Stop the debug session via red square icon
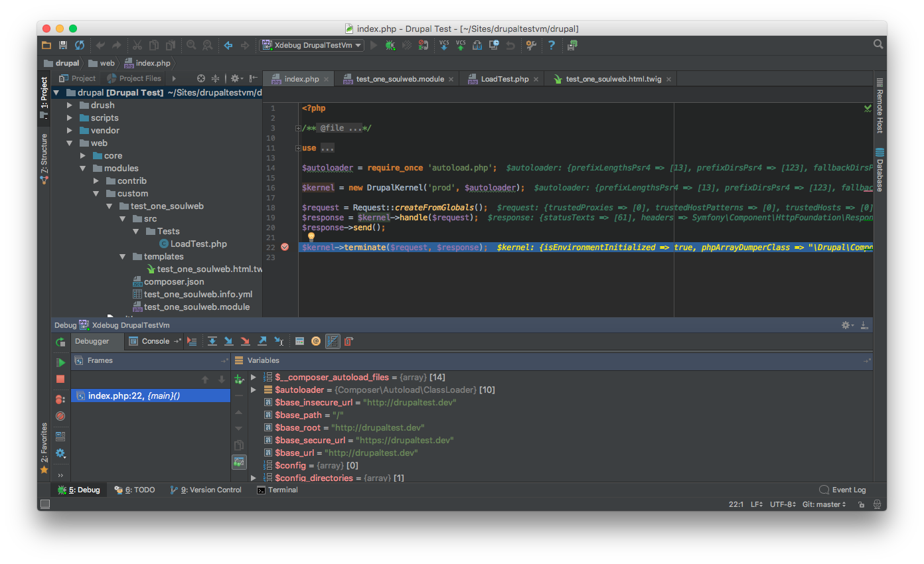The height and width of the screenshot is (564, 924). (x=60, y=380)
